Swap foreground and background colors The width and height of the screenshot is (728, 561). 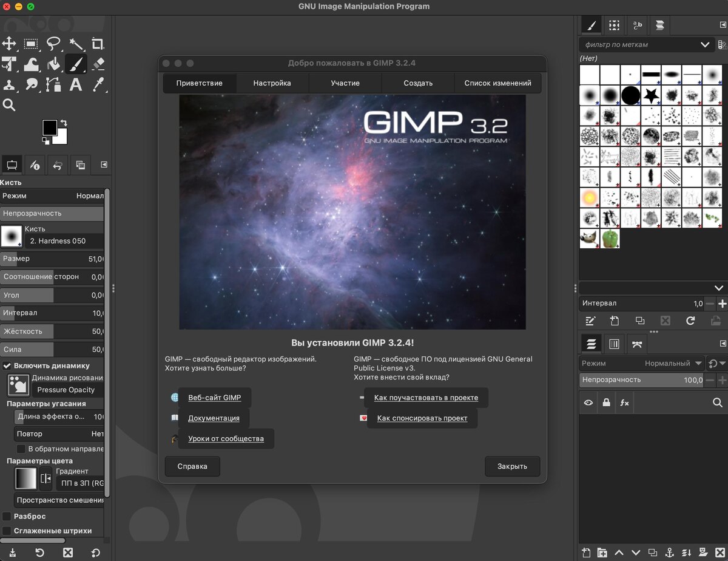[x=64, y=123]
